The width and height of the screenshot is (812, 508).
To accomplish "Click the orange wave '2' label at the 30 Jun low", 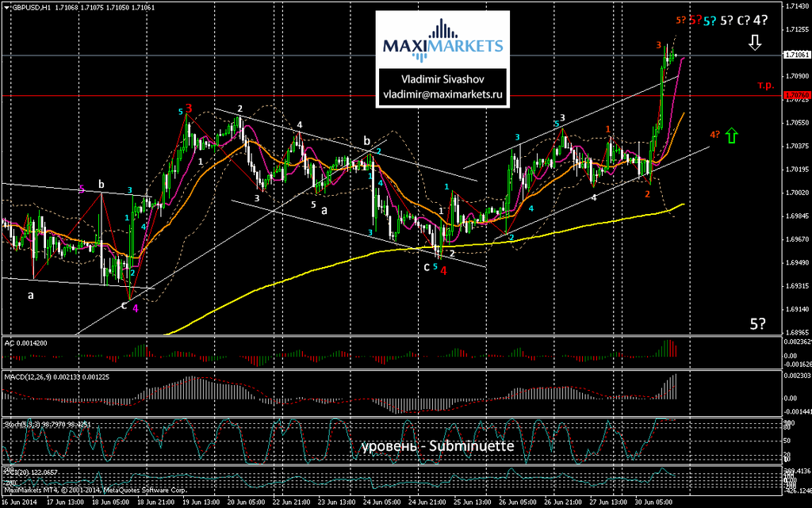I will click(647, 194).
